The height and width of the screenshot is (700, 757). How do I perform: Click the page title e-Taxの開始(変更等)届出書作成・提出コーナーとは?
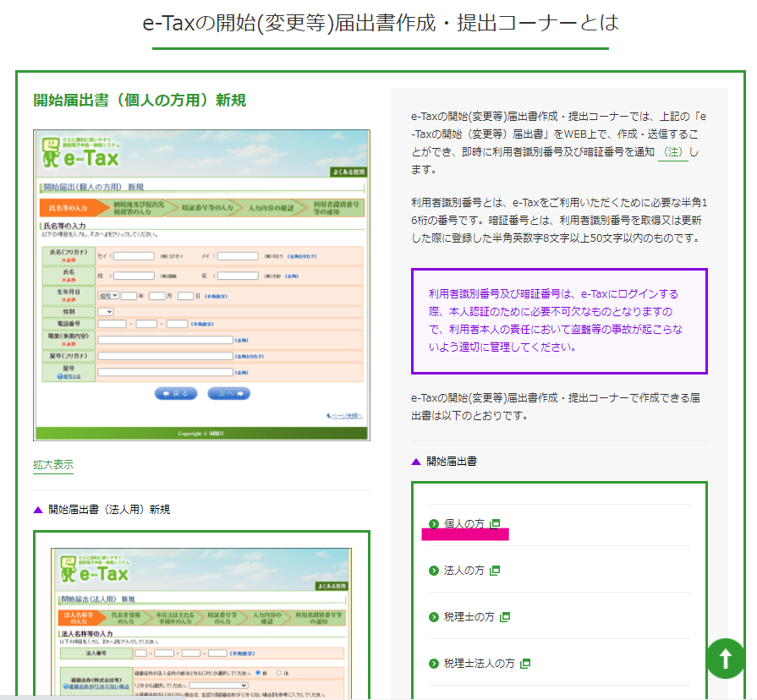(x=381, y=23)
